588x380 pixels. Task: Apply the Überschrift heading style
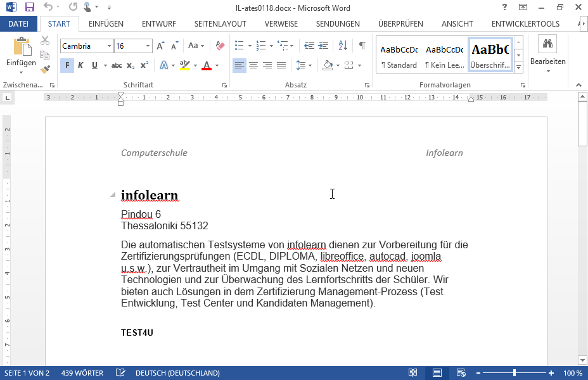(490, 55)
